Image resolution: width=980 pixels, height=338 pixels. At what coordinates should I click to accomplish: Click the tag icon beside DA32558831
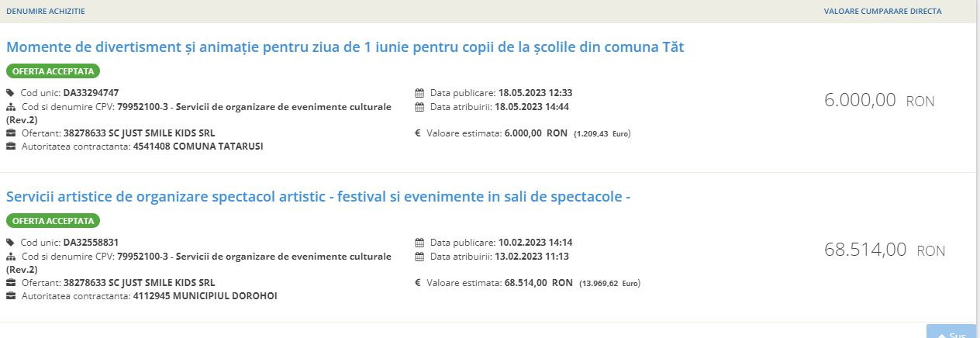(x=11, y=243)
